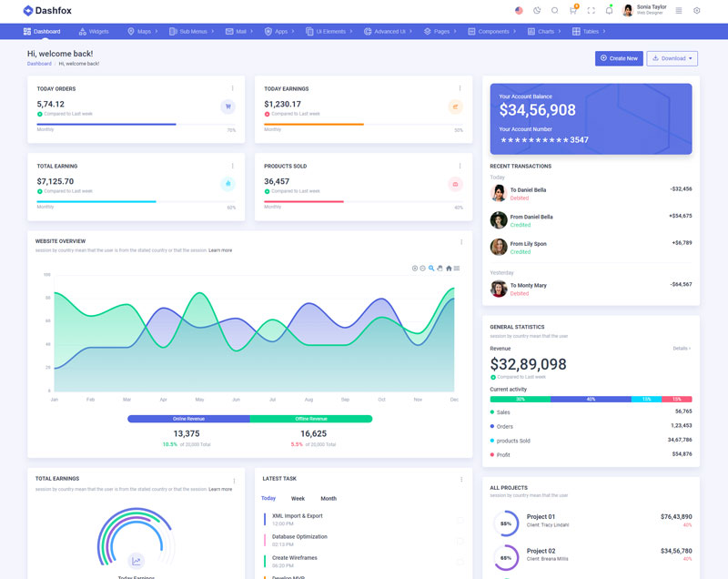Select the chart pan hand tool
Image resolution: width=728 pixels, height=579 pixels.
pyautogui.click(x=440, y=268)
